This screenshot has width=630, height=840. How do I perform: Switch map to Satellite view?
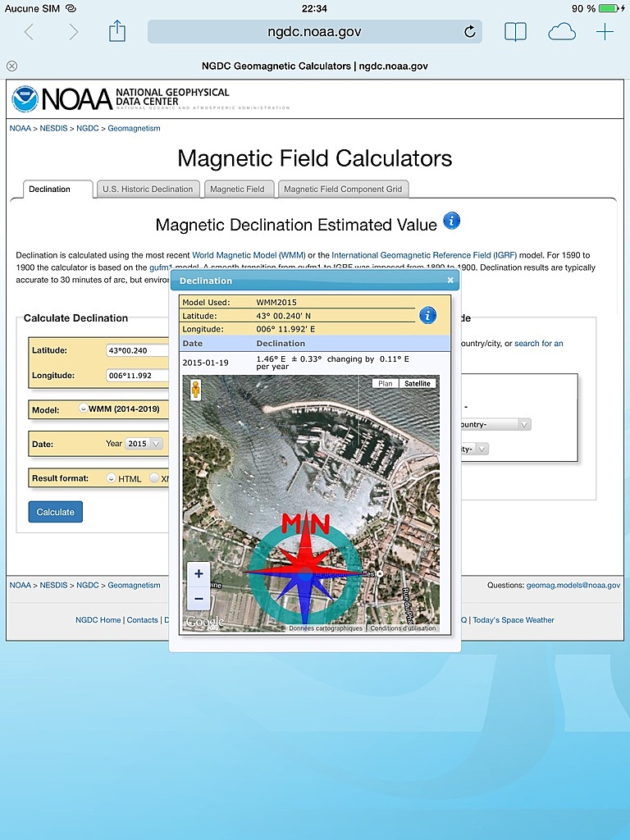pos(418,384)
